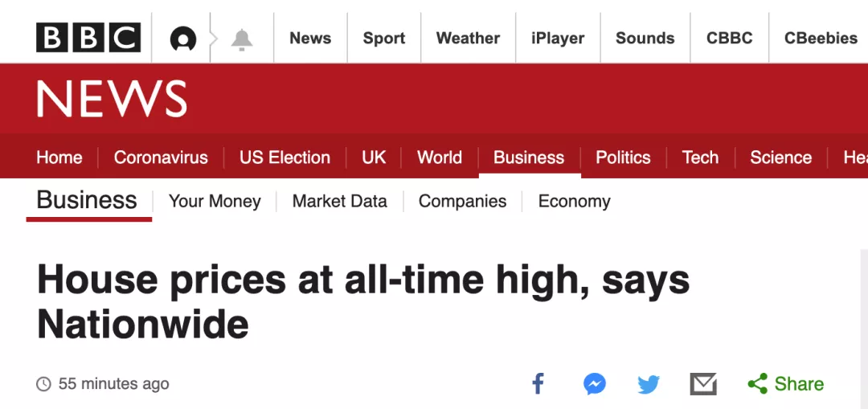Select the World news tab

tap(440, 157)
